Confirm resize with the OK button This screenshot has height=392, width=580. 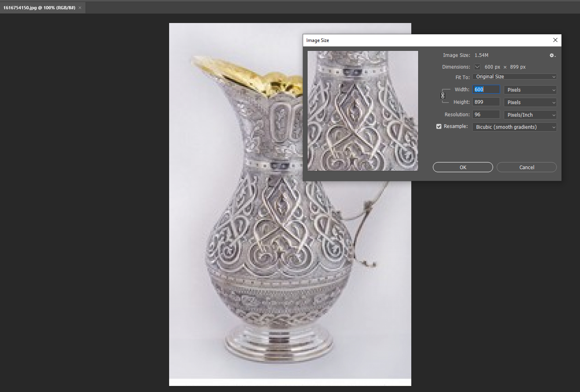coord(463,167)
